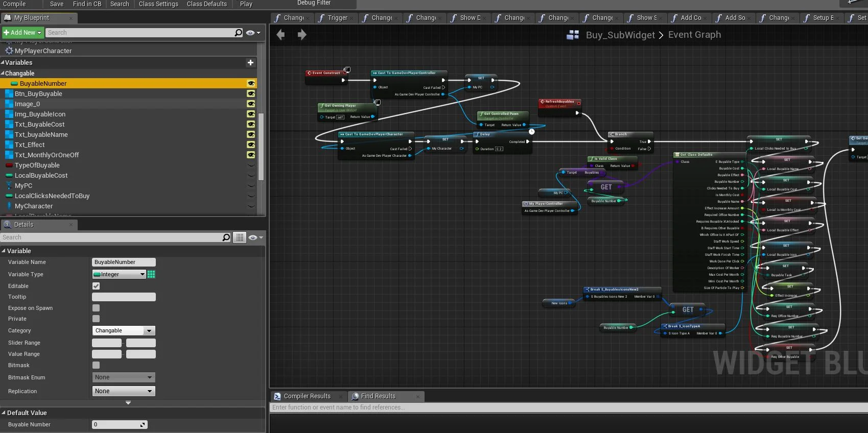Go forward with the graph forward arrow

point(302,35)
